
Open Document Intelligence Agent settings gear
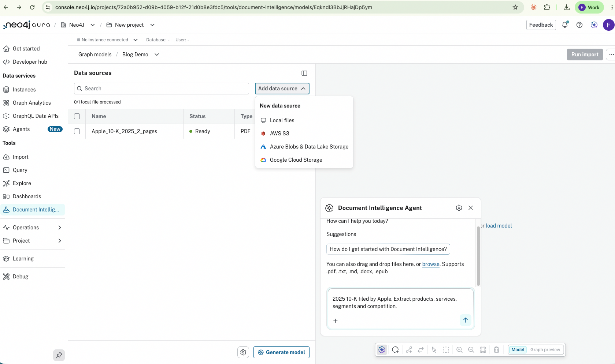[459, 208]
